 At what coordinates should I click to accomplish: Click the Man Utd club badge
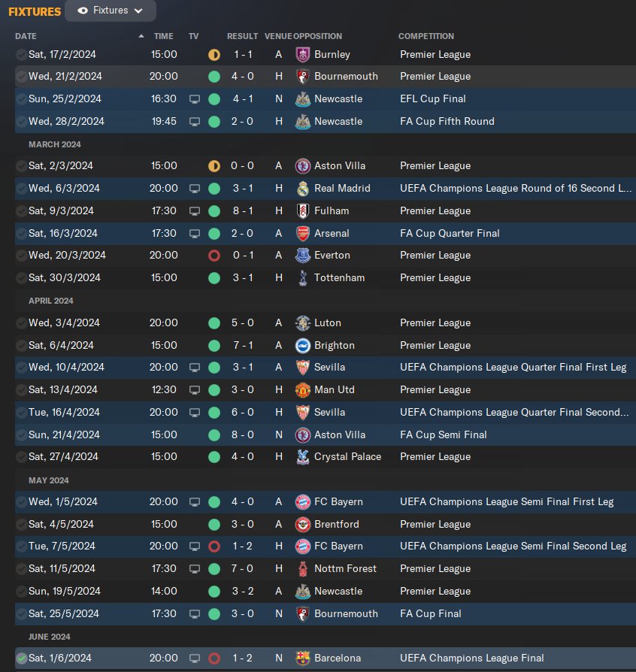(302, 389)
